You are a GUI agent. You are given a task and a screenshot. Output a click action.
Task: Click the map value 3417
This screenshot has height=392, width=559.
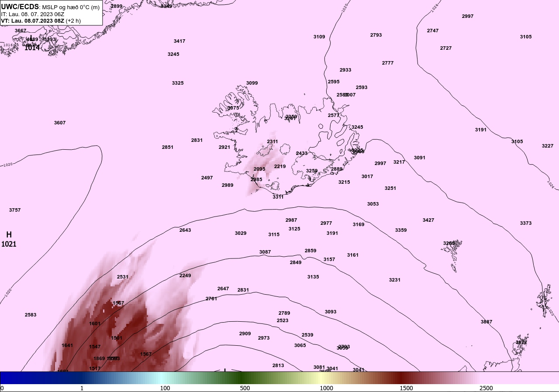pyautogui.click(x=179, y=41)
